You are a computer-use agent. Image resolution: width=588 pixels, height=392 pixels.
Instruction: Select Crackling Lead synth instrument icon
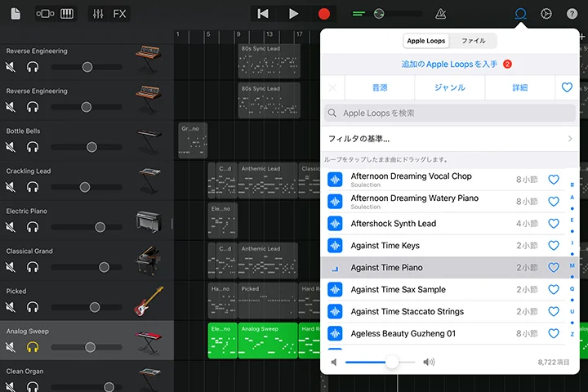pyautogui.click(x=149, y=180)
